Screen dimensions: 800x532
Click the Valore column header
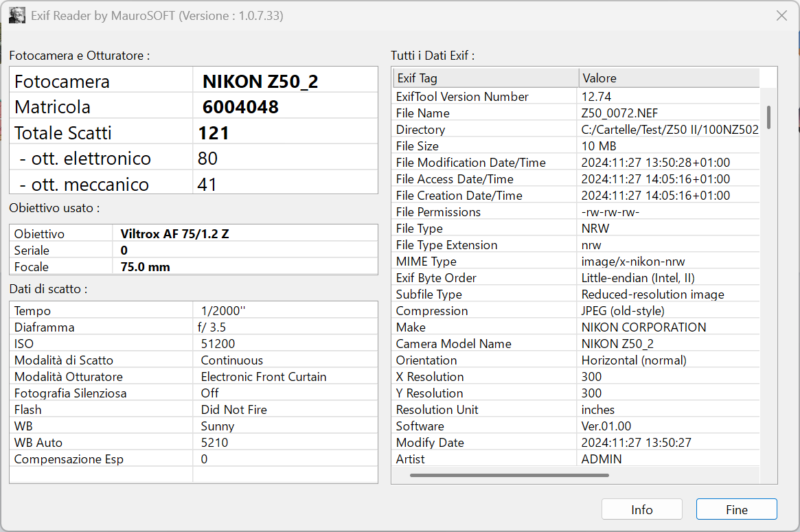[669, 78]
